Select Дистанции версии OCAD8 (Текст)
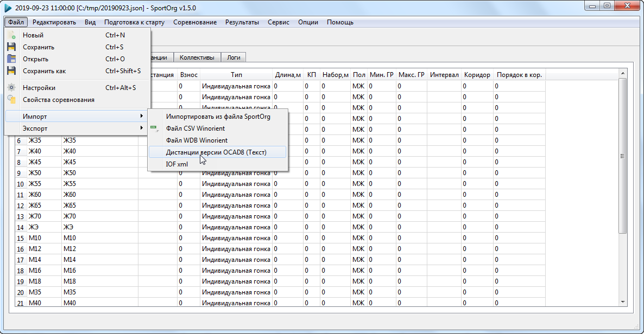644x334 pixels. (218, 152)
